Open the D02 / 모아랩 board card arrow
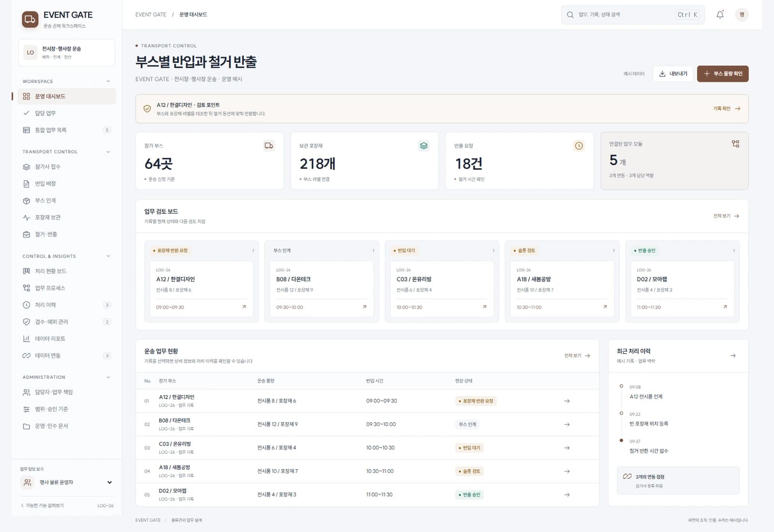The width and height of the screenshot is (774, 532). point(725,307)
